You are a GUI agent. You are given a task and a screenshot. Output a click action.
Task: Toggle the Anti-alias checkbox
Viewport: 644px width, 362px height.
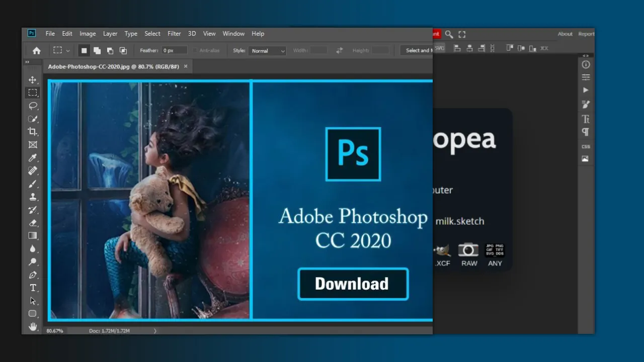tap(195, 51)
